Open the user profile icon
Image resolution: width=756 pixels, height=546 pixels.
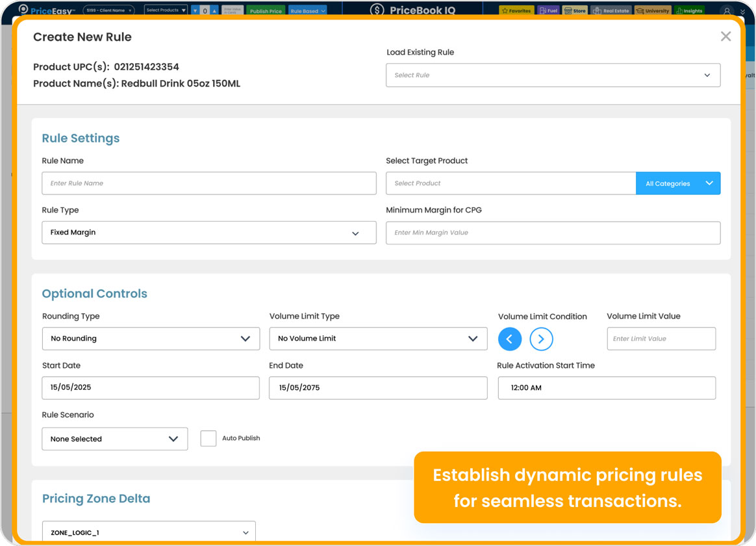click(727, 10)
